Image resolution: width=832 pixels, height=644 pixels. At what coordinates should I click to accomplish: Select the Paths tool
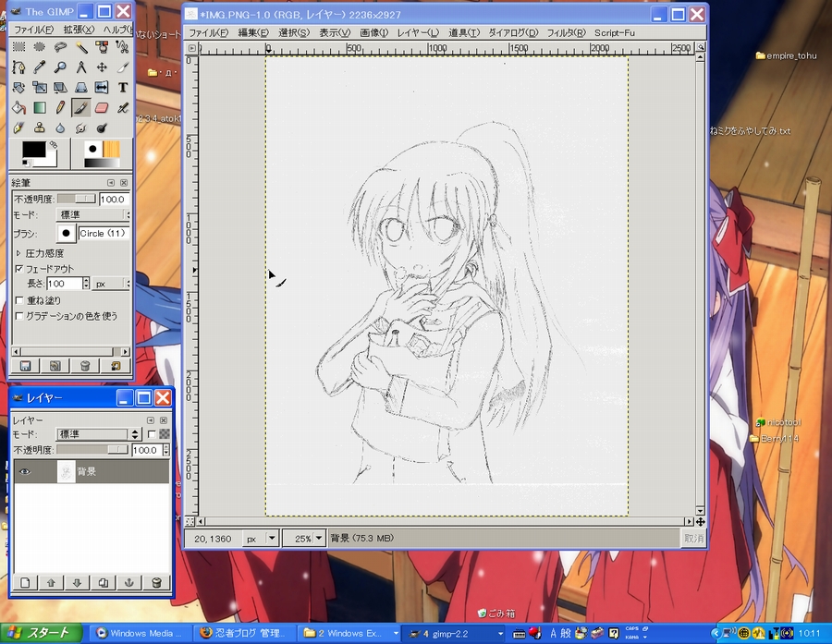point(18,67)
